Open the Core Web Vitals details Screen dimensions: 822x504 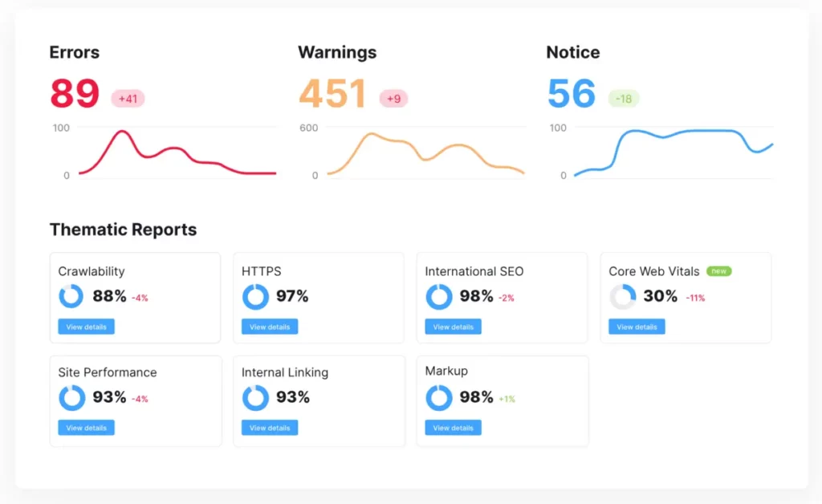click(636, 327)
